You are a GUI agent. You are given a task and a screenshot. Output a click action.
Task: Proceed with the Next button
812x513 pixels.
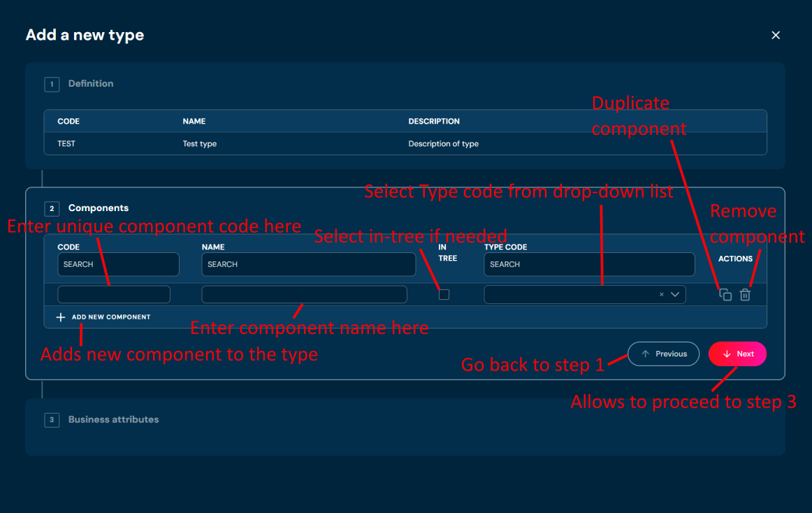pyautogui.click(x=737, y=354)
